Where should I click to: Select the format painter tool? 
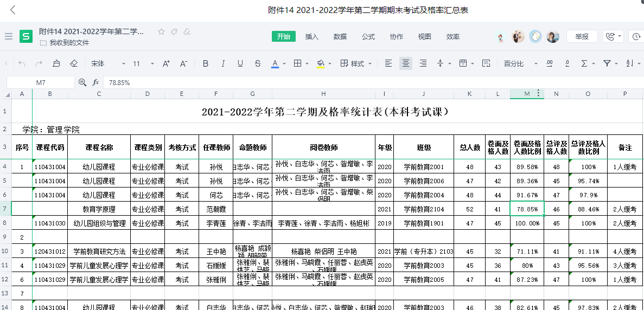56,63
